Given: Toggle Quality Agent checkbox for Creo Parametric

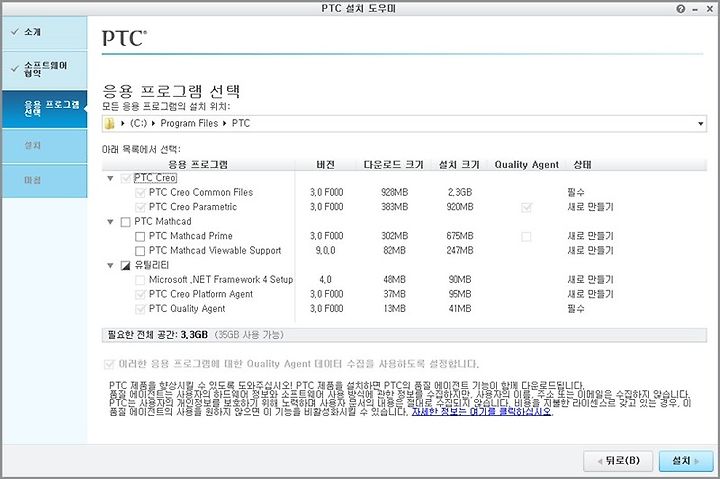Looking at the screenshot, I should coord(526,208).
